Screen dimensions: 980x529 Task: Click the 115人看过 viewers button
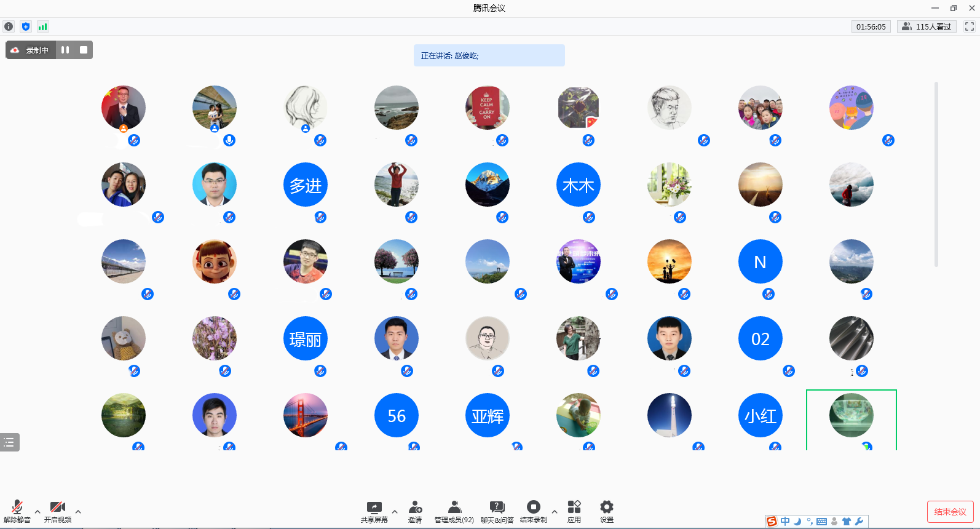927,26
